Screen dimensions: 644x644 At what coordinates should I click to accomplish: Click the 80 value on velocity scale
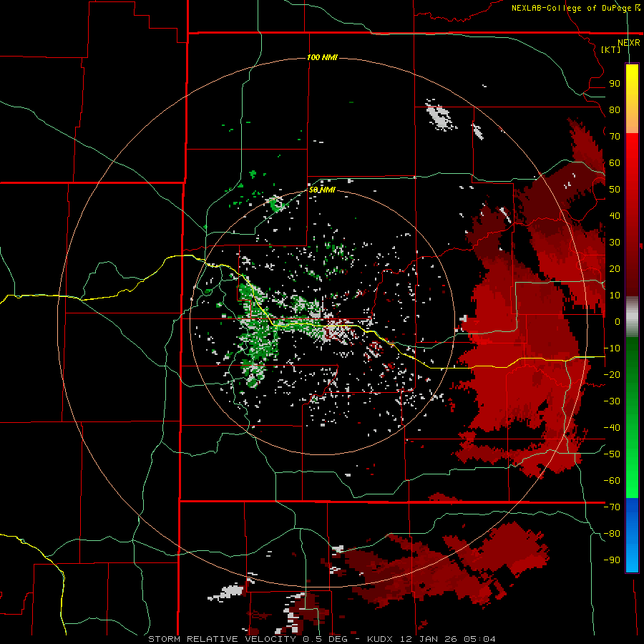pos(615,110)
